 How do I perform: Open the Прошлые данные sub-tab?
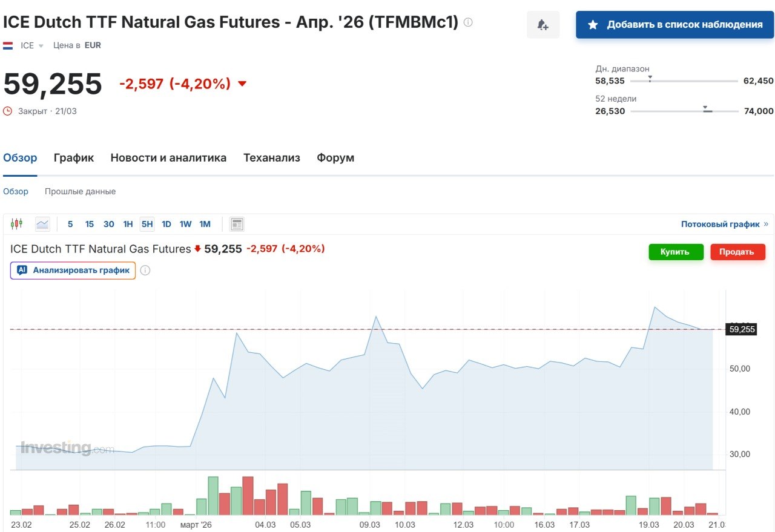click(x=80, y=191)
